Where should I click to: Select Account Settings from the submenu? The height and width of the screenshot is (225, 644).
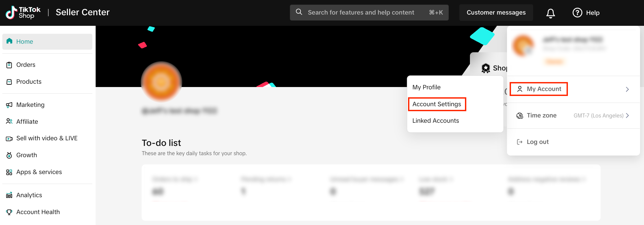click(437, 104)
